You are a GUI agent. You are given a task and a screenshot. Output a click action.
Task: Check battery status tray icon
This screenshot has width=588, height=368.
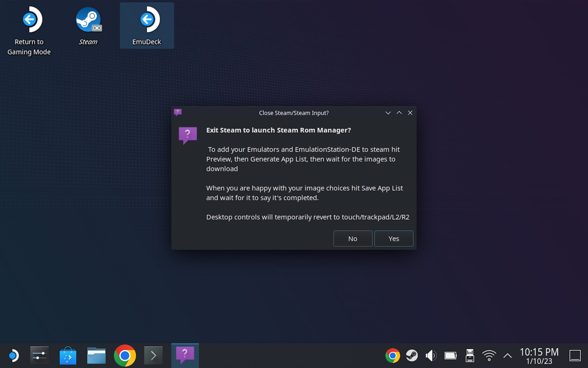pos(450,356)
